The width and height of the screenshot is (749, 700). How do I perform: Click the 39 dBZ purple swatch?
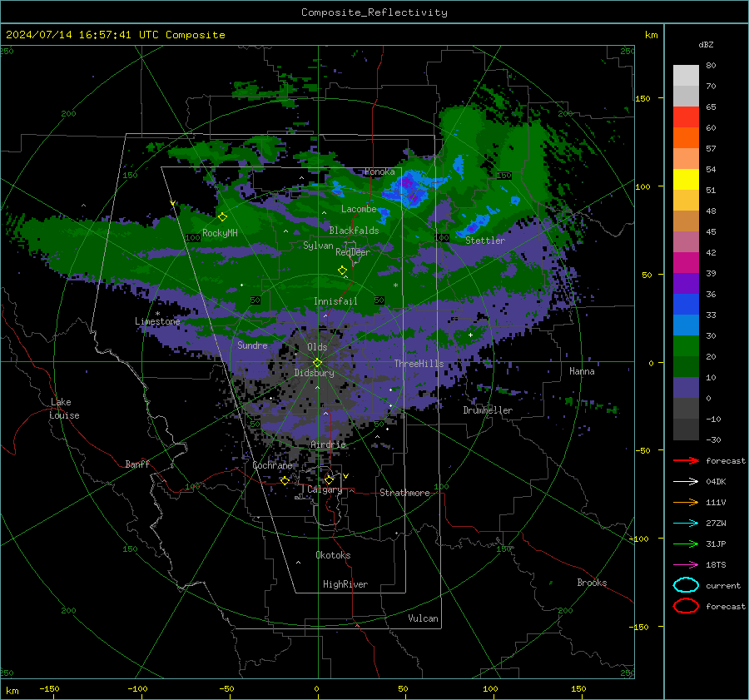(x=686, y=283)
